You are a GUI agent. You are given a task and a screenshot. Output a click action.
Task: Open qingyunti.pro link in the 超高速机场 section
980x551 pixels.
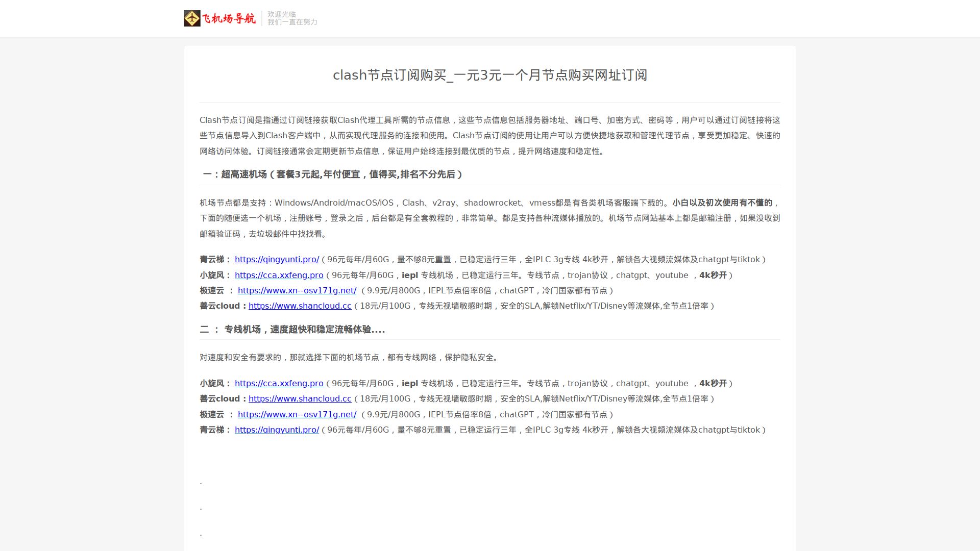[277, 260]
